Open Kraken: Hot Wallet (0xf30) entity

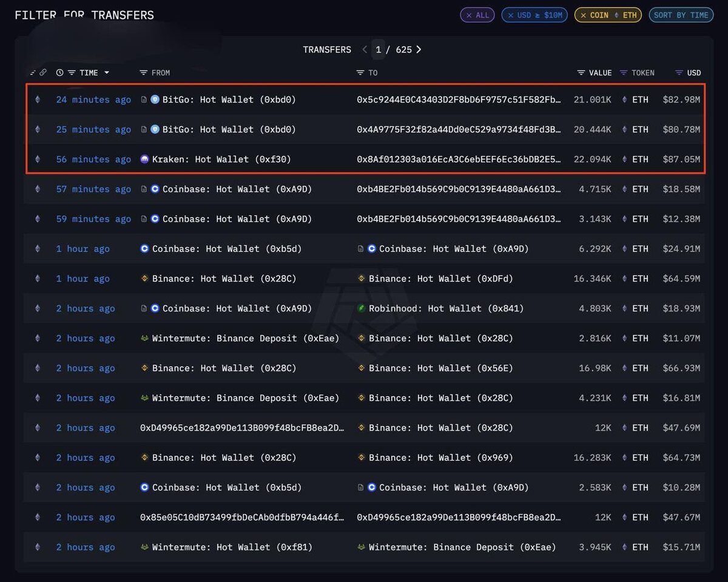(x=221, y=159)
